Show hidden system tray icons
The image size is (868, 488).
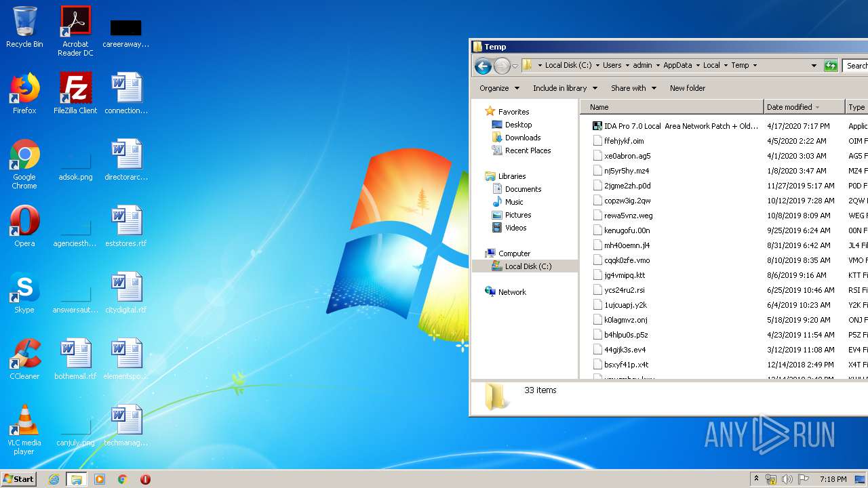point(756,479)
